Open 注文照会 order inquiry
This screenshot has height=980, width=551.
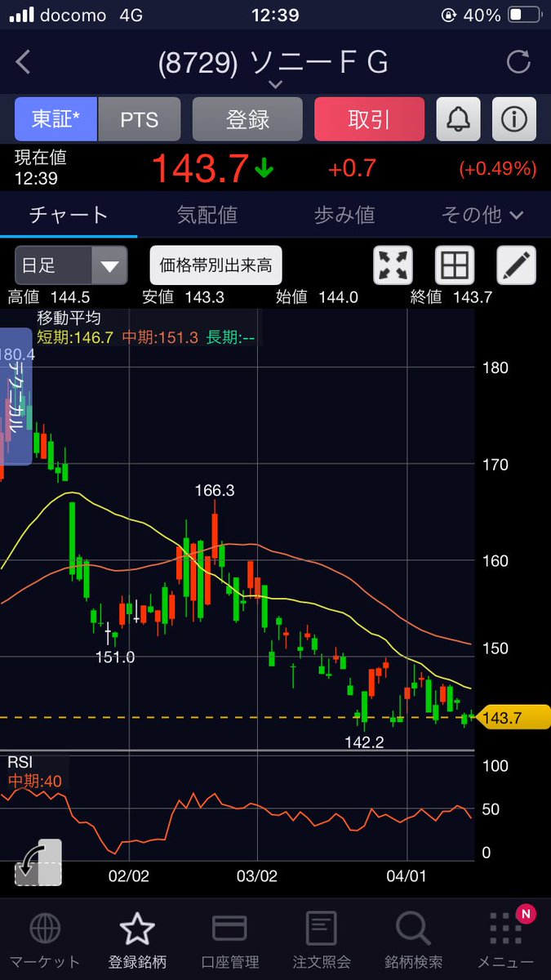tap(322, 942)
